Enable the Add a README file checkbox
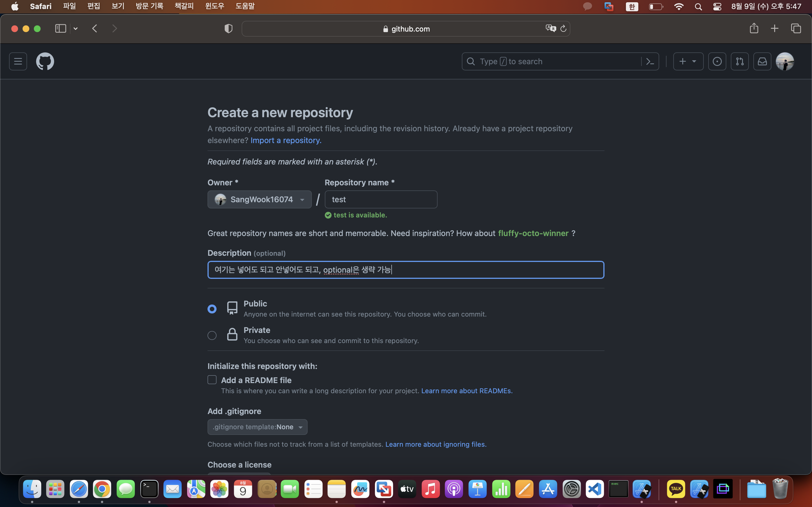The image size is (812, 507). pos(212,380)
